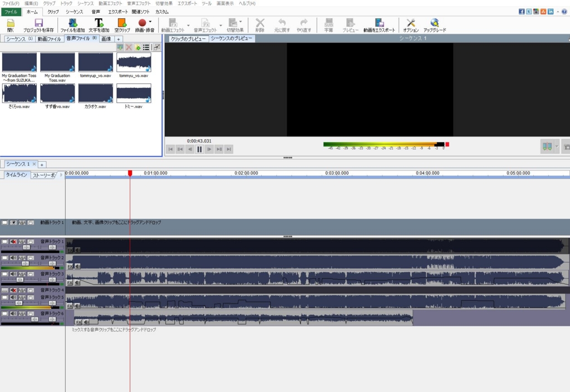Redo with the やり直す icon
The image size is (570, 392).
(x=304, y=25)
